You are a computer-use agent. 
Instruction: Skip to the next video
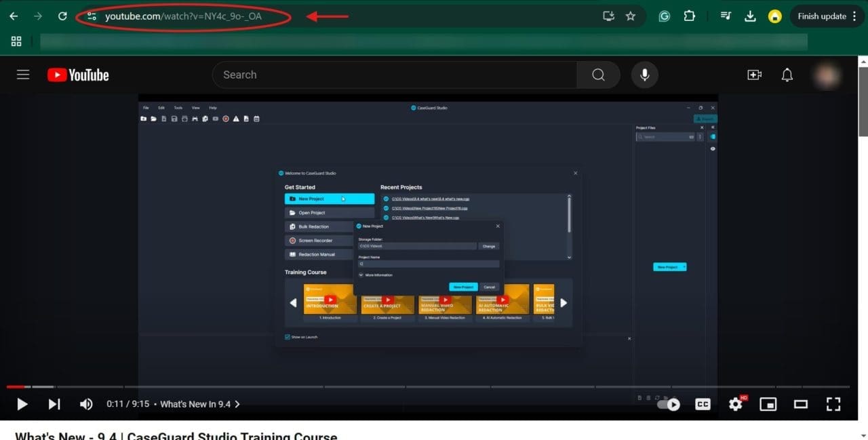54,404
